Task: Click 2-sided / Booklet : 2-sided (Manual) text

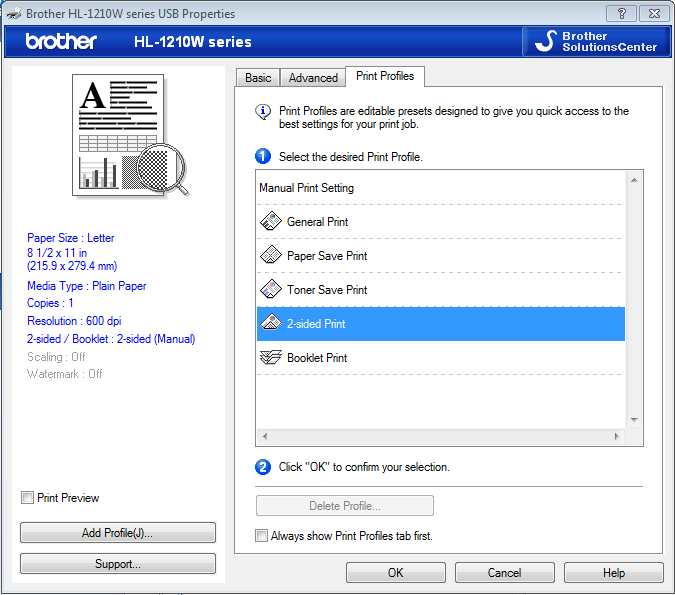Action: click(111, 339)
